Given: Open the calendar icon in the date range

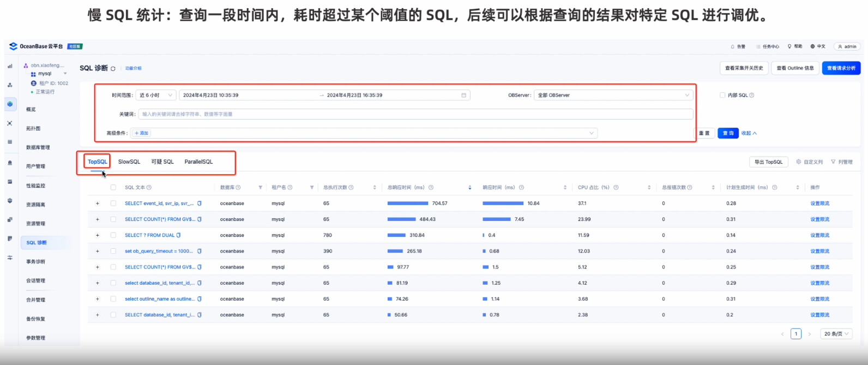Looking at the screenshot, I should point(463,95).
